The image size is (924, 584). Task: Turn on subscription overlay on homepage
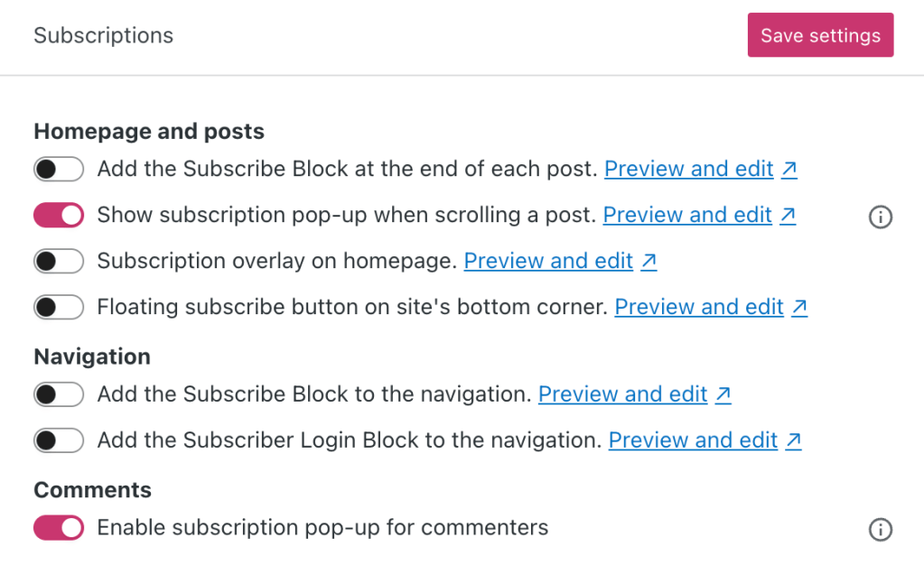point(59,261)
